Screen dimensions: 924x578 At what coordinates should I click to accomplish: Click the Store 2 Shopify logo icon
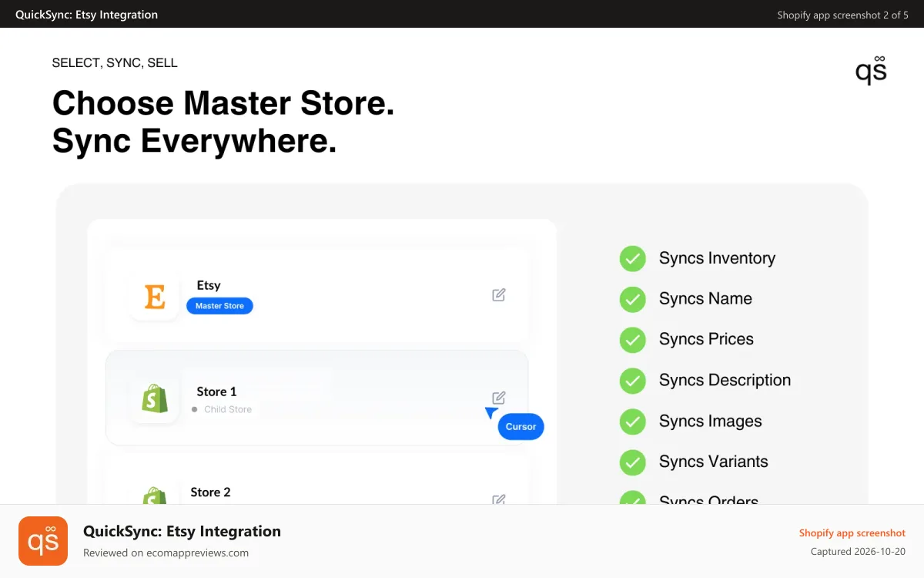click(x=155, y=495)
